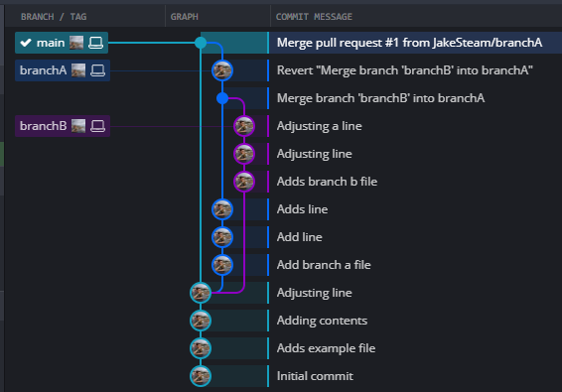Click the GRAPH column header
This screenshot has width=562, height=392.
[x=185, y=17]
